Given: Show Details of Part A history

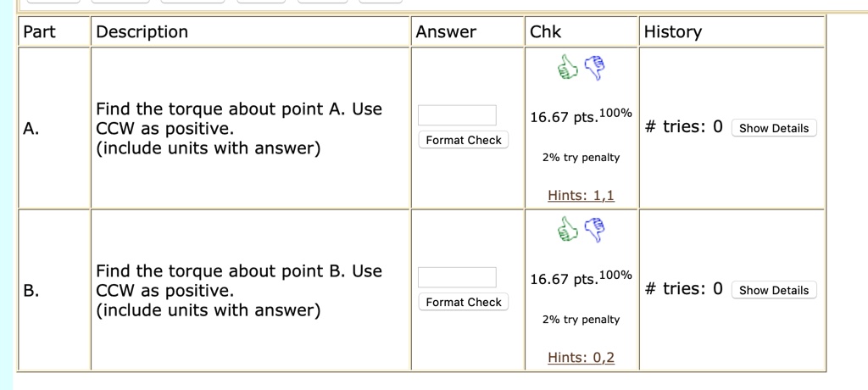Looking at the screenshot, I should [773, 128].
